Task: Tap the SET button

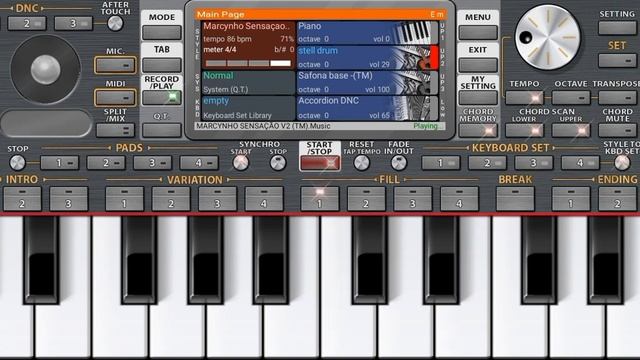Action: click(x=617, y=61)
